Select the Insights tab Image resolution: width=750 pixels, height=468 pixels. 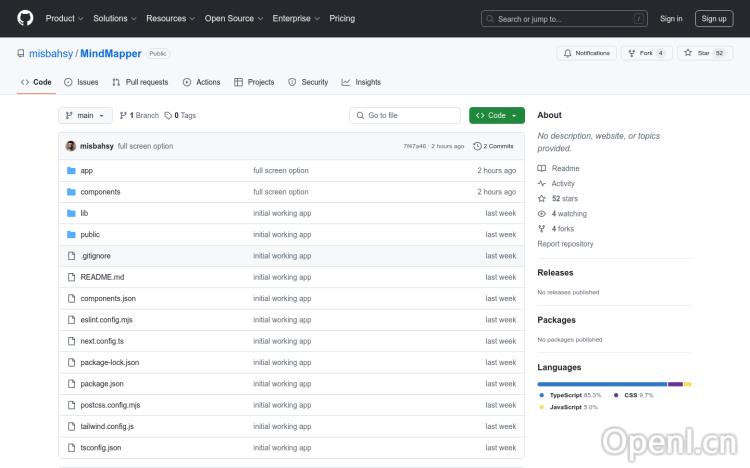361,82
